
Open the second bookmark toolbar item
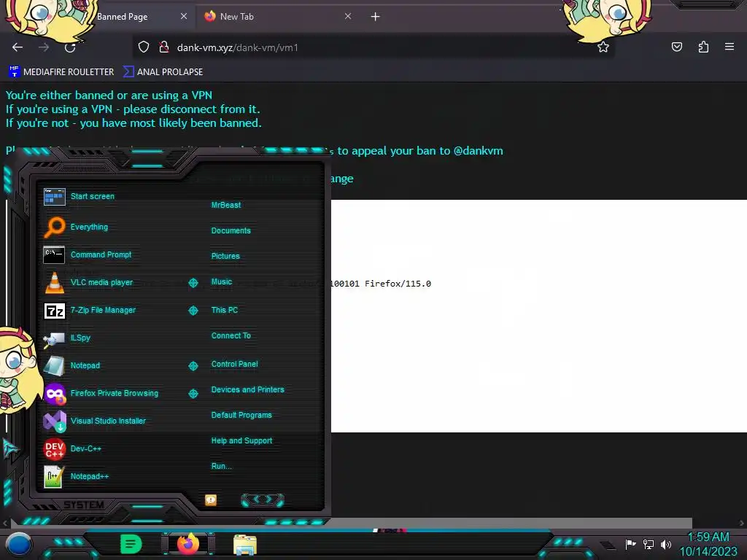pyautogui.click(x=163, y=72)
